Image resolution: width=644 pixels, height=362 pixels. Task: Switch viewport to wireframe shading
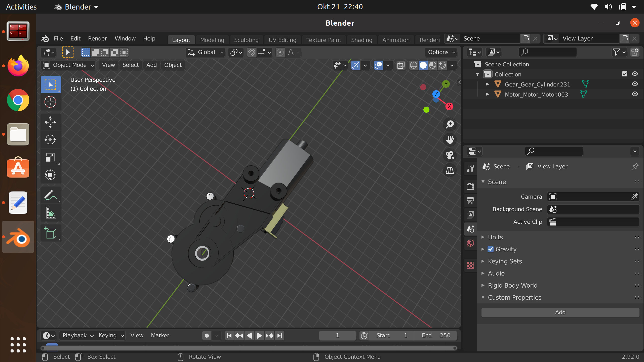coord(413,65)
